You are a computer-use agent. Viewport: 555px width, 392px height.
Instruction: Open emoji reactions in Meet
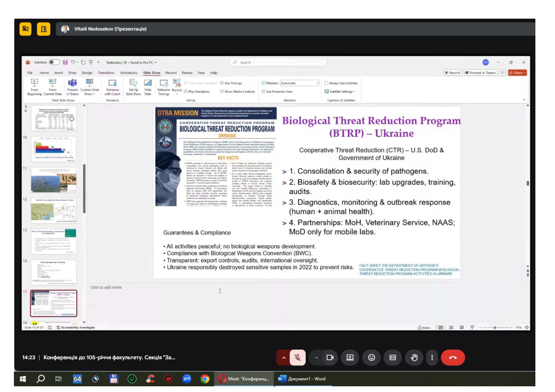pyautogui.click(x=371, y=358)
